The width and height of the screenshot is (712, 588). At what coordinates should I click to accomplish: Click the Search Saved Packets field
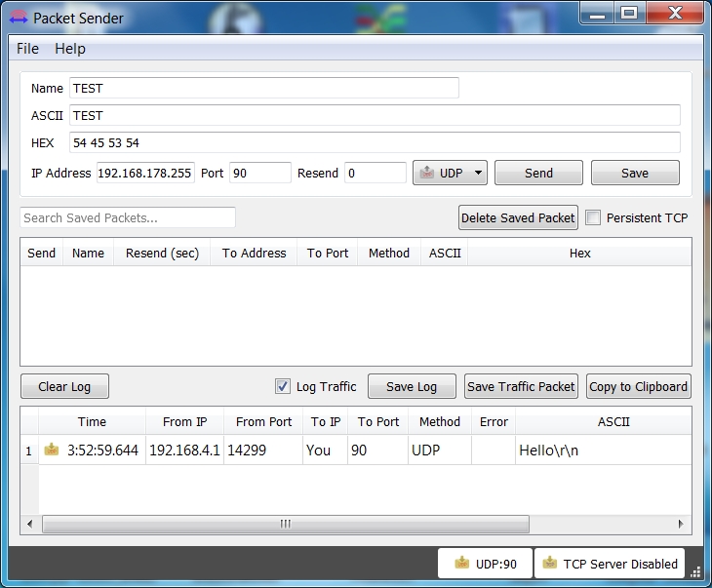point(128,217)
